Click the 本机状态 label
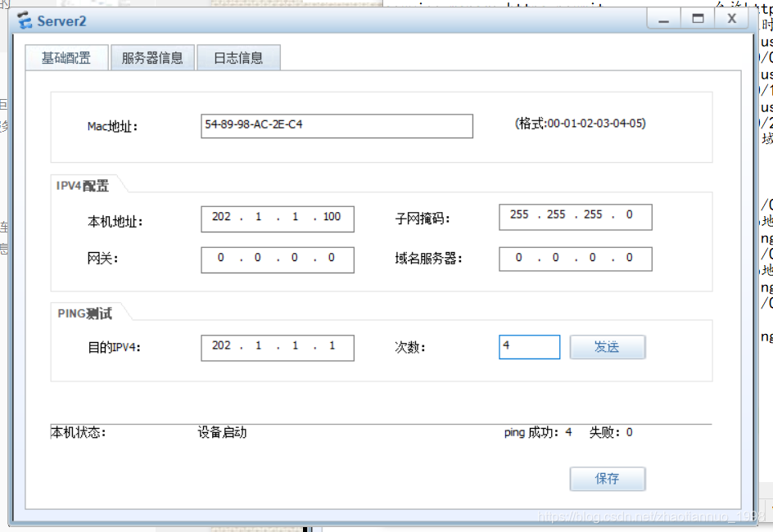Image resolution: width=773 pixels, height=532 pixels. pos(79,432)
